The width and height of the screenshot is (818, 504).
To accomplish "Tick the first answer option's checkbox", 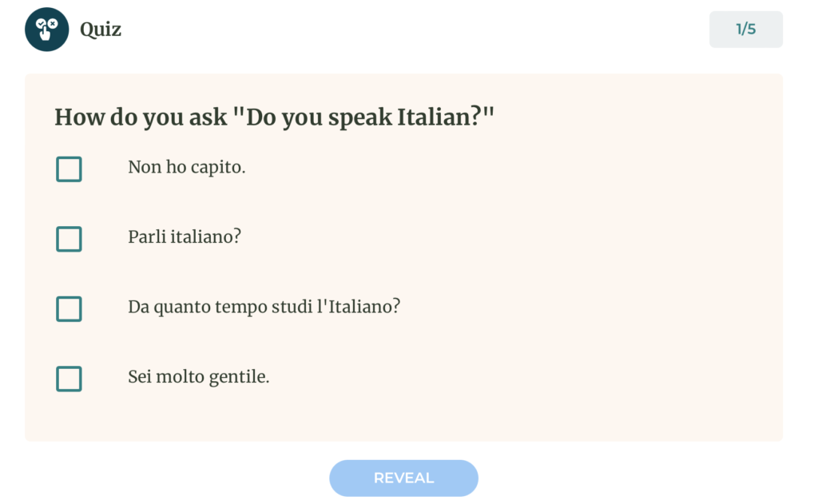I will click(69, 169).
